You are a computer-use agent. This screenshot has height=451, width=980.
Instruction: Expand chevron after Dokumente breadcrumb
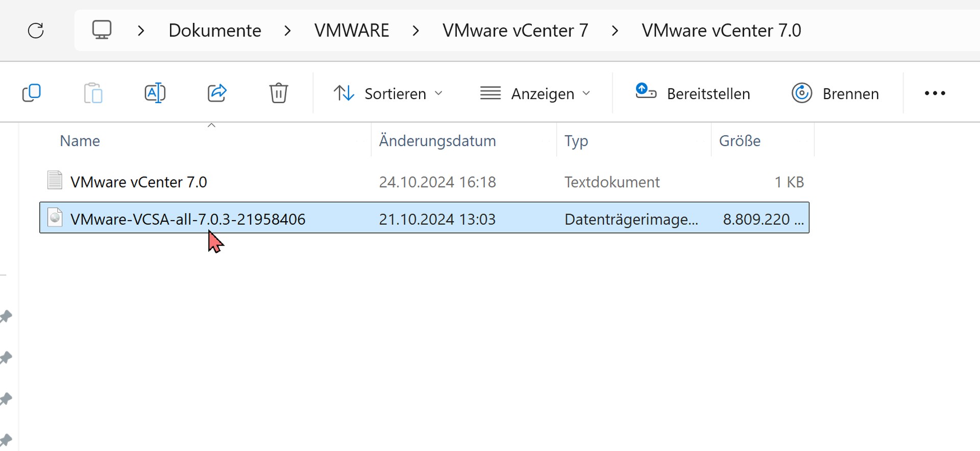287,31
